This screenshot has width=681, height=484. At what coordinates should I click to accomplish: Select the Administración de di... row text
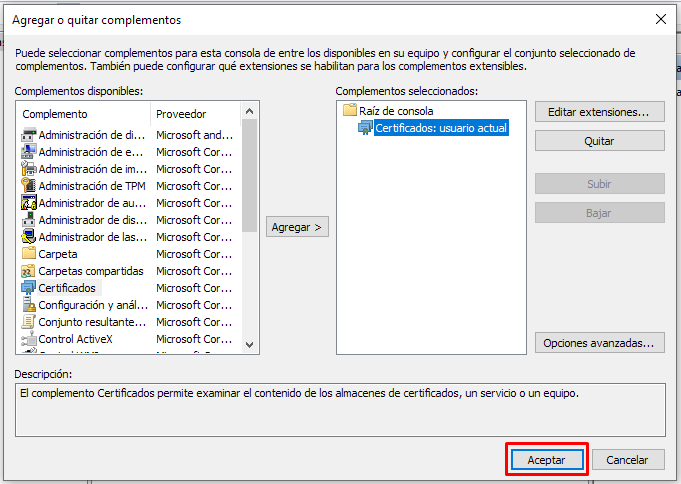pos(92,135)
